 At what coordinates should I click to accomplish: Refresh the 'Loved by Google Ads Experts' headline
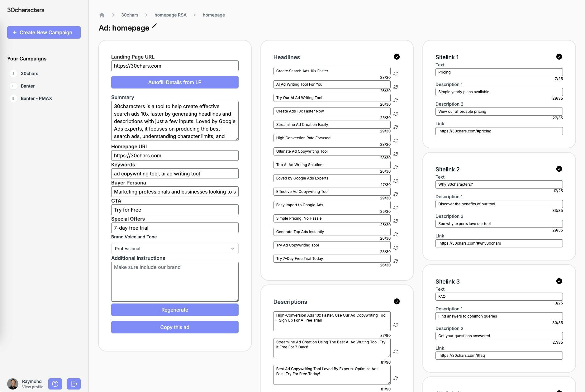pyautogui.click(x=396, y=181)
